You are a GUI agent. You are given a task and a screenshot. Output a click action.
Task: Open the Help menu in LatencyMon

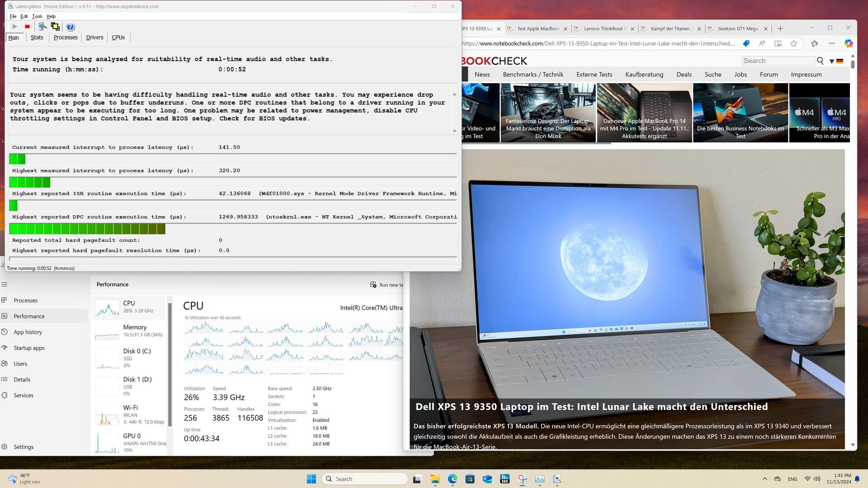51,16
